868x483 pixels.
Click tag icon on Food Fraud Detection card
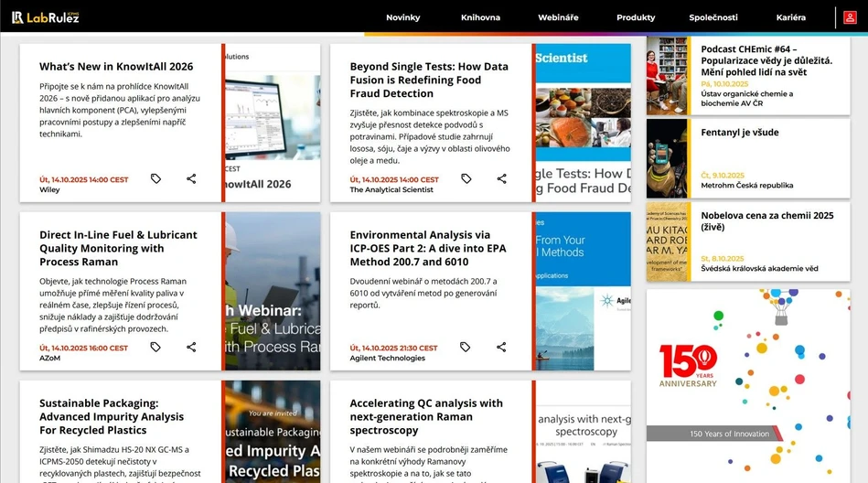pos(466,178)
